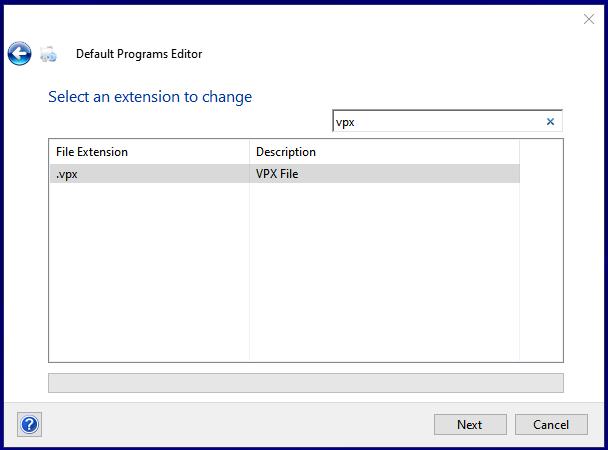Click the Cancel button

pos(551,424)
